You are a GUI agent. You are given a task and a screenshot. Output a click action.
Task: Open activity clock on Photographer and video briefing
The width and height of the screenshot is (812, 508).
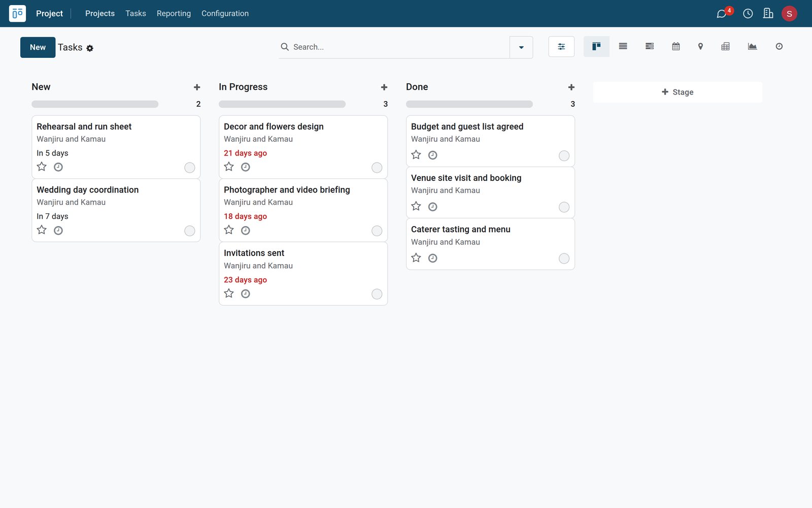pos(246,231)
